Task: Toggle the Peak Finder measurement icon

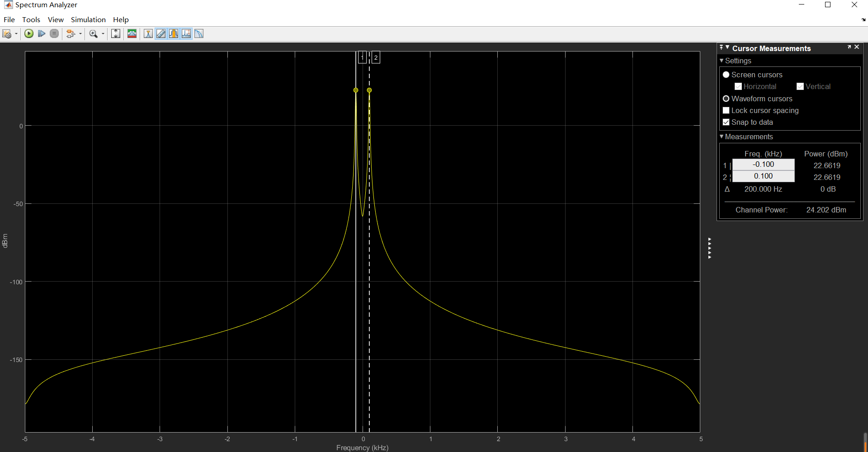Action: pos(148,33)
